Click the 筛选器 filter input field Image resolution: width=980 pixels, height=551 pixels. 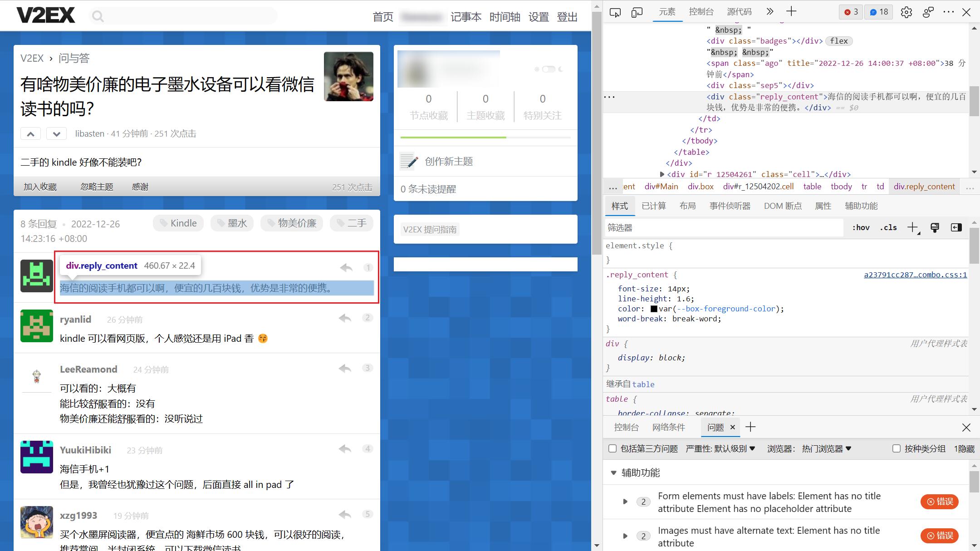click(x=723, y=228)
